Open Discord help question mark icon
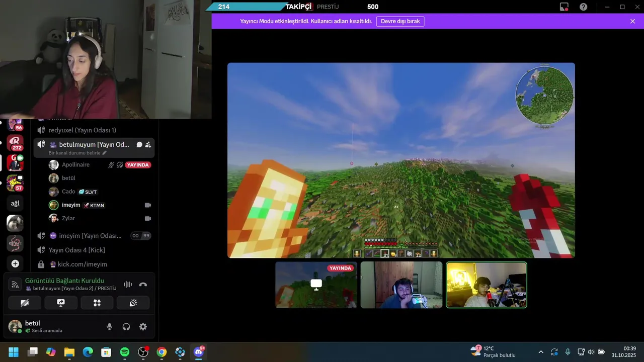The image size is (644, 362). (583, 7)
